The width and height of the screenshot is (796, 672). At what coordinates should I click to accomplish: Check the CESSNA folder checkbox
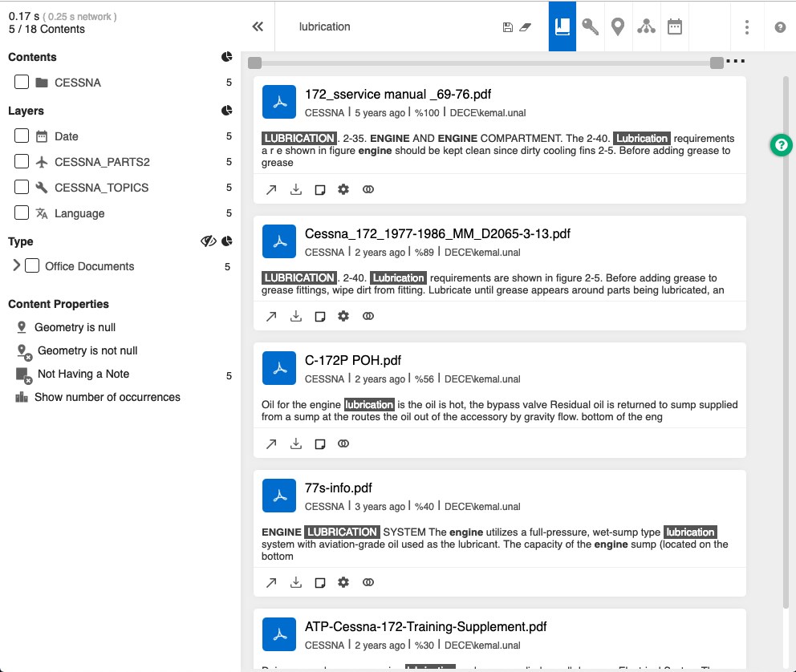point(22,82)
